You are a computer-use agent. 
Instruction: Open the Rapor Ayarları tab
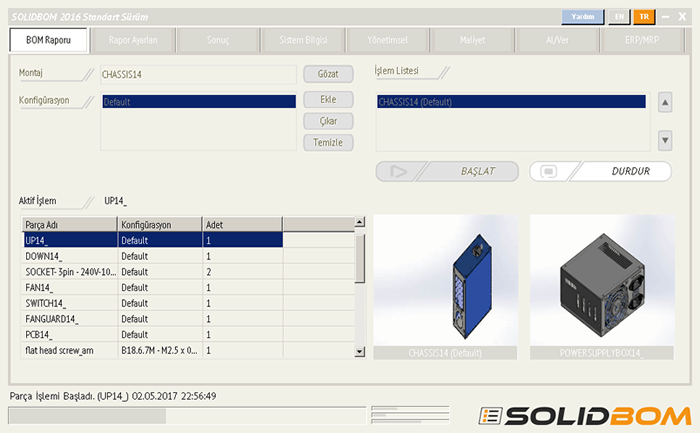click(133, 40)
